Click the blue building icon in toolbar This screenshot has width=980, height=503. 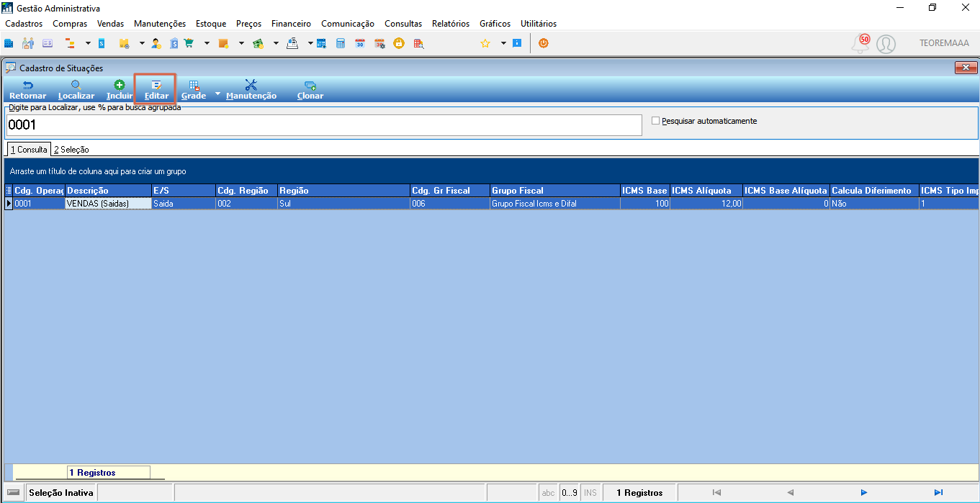9,43
